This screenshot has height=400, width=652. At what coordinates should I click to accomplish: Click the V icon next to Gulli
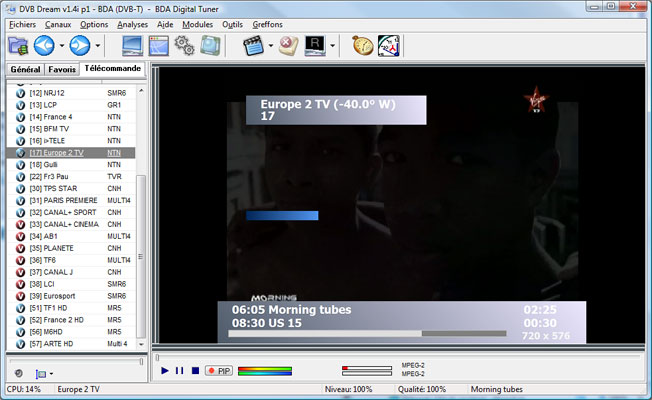tap(20, 165)
